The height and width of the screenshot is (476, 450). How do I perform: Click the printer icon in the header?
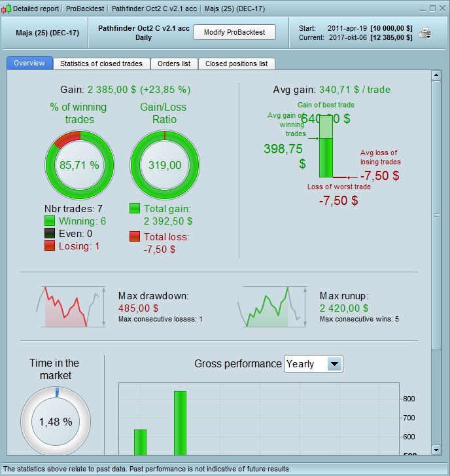coord(424,33)
